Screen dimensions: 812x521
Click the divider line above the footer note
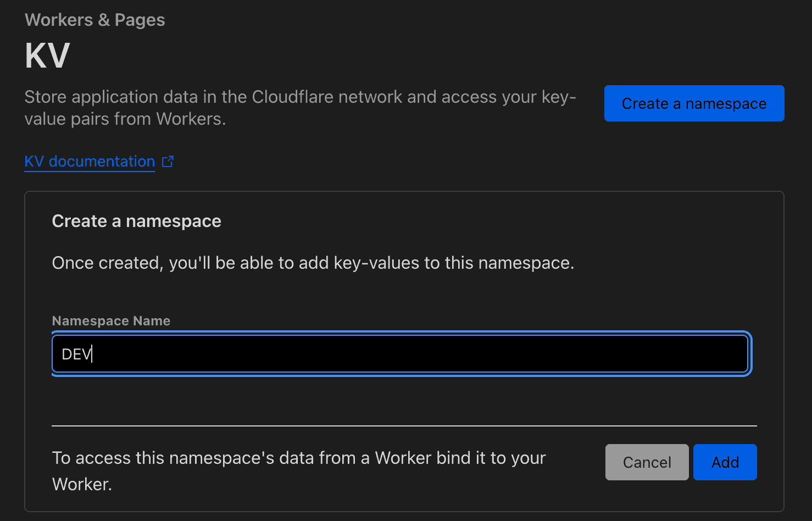(404, 426)
